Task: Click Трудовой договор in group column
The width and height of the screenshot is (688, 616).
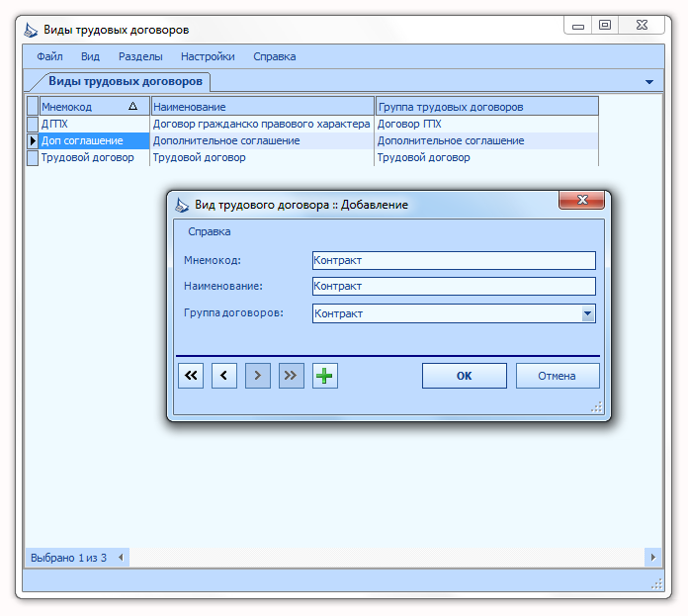Action: click(486, 157)
